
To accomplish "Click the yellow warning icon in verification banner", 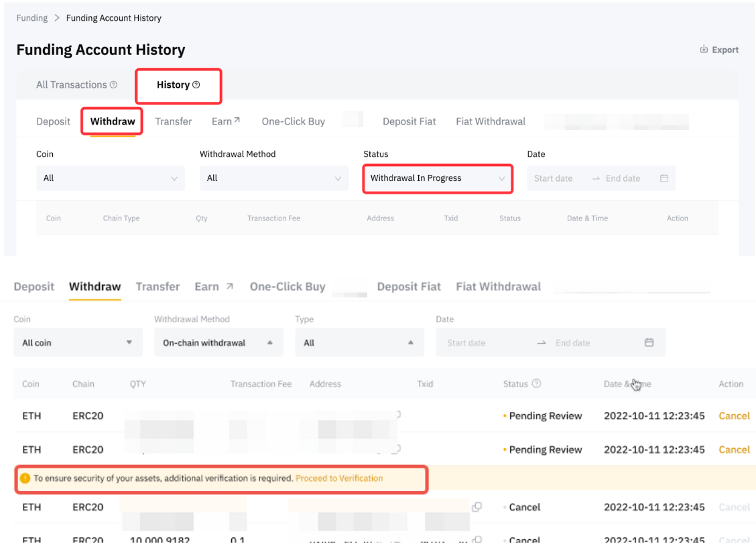I will coord(25,478).
